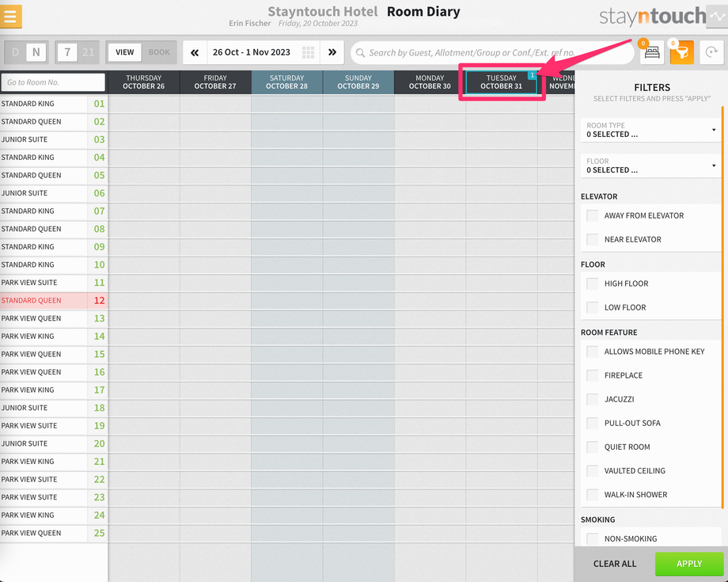Check Near Elevator filter
Image resolution: width=728 pixels, height=582 pixels.
tap(593, 239)
